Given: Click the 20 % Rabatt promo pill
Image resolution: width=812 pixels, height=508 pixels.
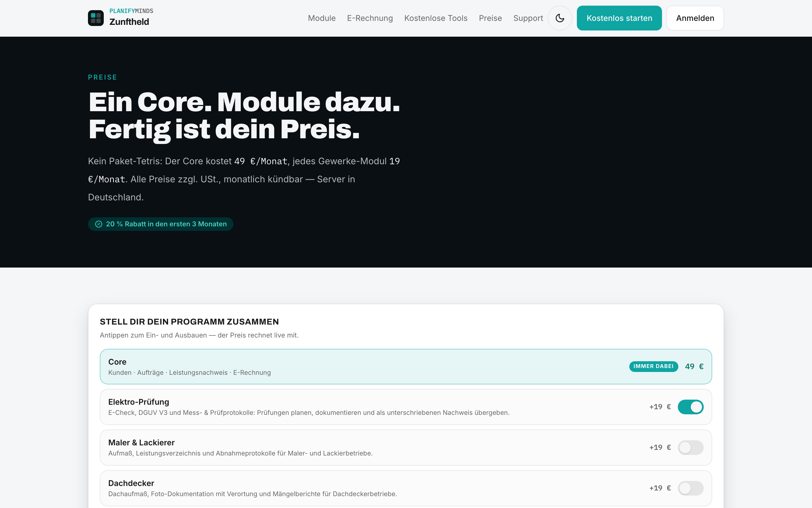Looking at the screenshot, I should (160, 224).
